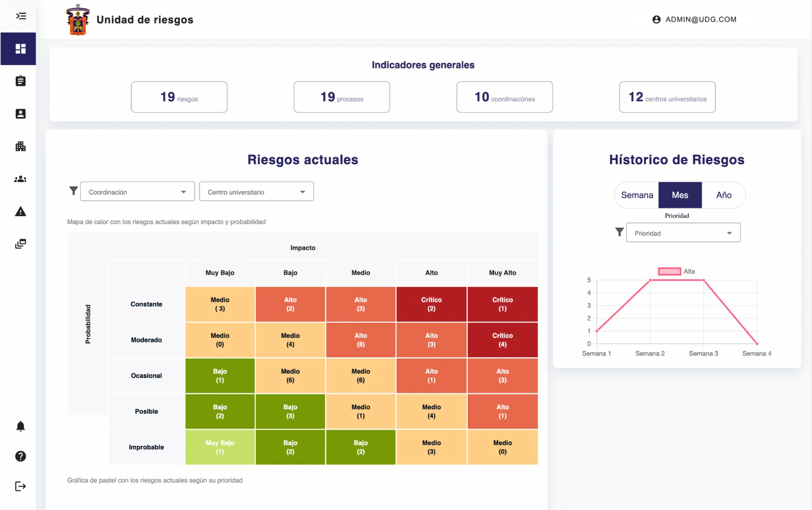812x510 pixels.
Task: Click the Improbable / Muy Bajo cell Muy Bajo (1)
Action: (x=220, y=447)
